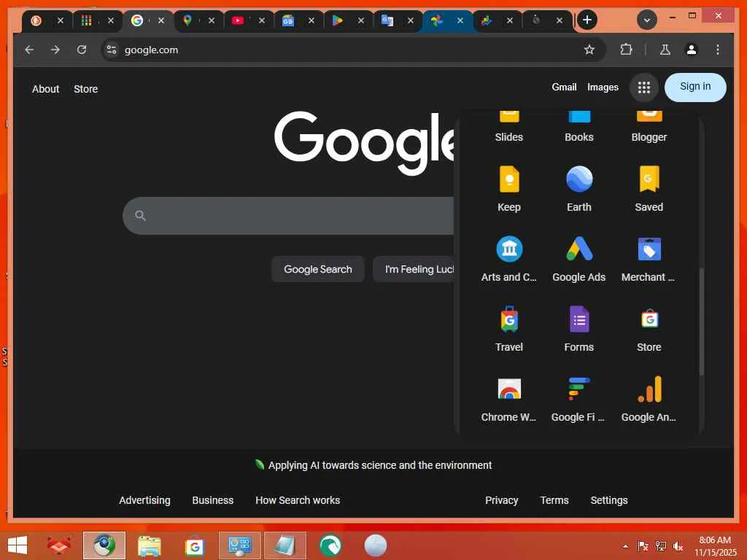The width and height of the screenshot is (747, 560).
Task: Open the Settings footer menu
Action: click(609, 500)
